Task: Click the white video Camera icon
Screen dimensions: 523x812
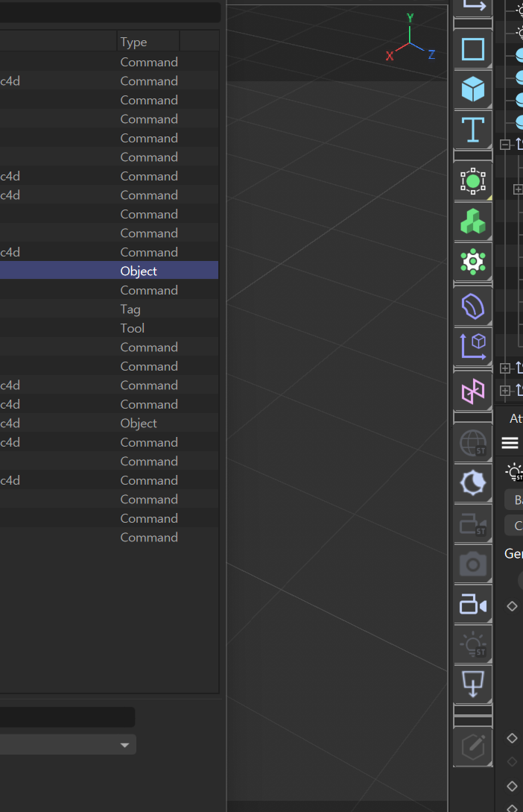Action: 473,604
